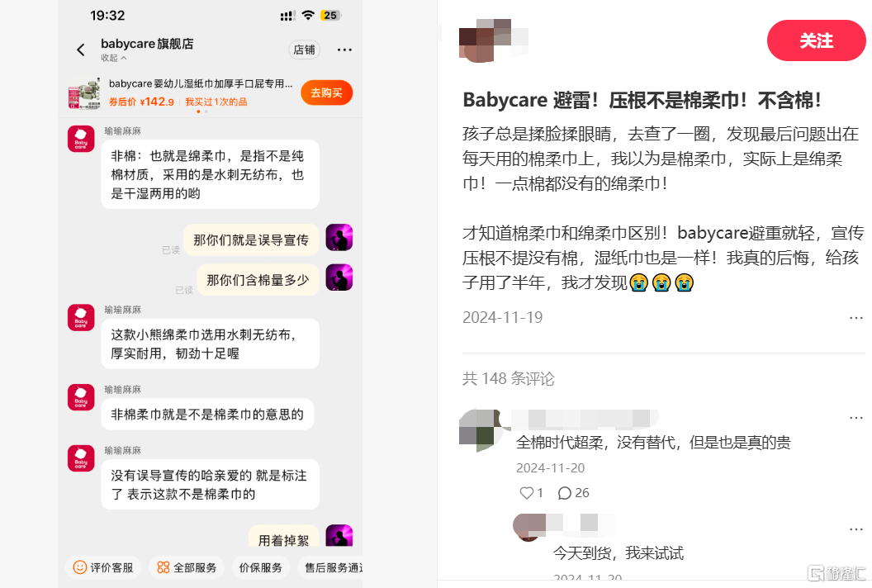872x588 pixels.
Task: Open the three-dot menu beside 店铺
Action: point(344,50)
